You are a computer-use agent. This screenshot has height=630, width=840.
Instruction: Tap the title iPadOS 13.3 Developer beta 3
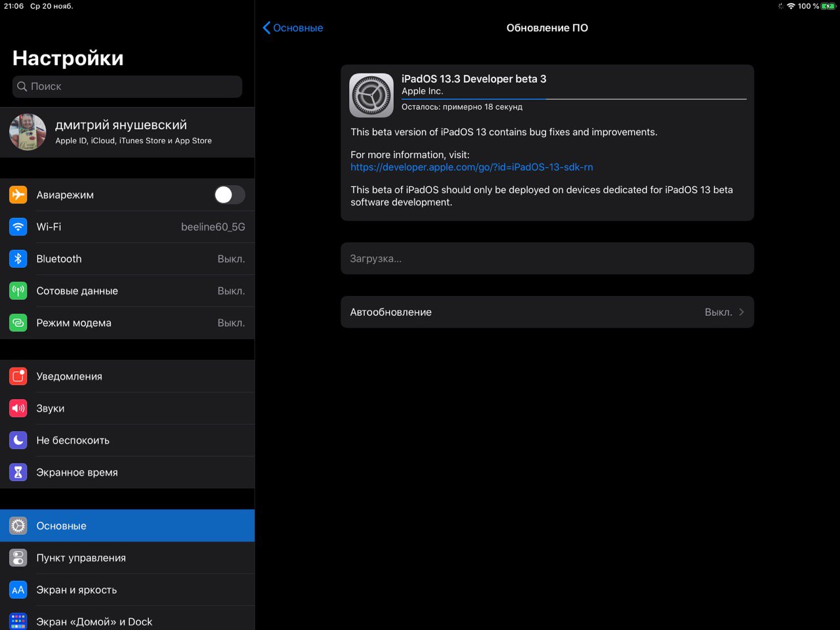[474, 79]
